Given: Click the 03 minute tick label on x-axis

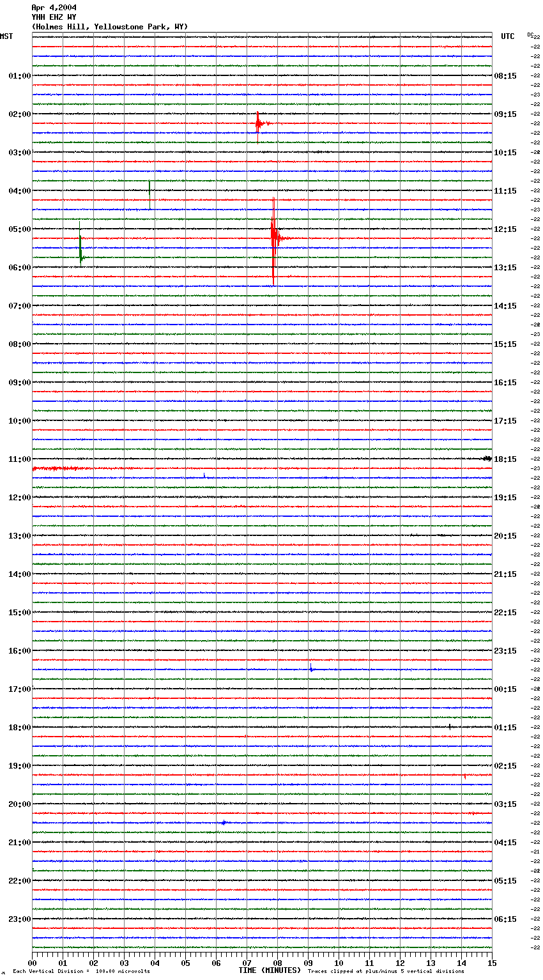Looking at the screenshot, I should (x=124, y=963).
